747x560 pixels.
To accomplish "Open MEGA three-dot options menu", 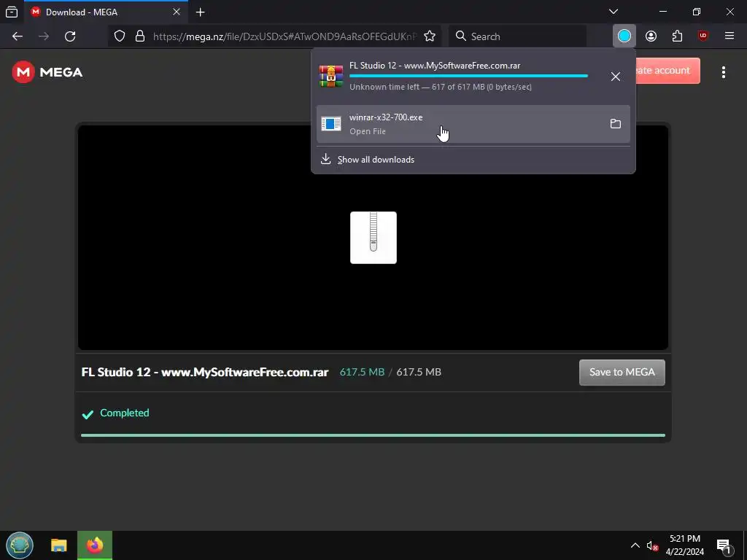I will (x=723, y=72).
